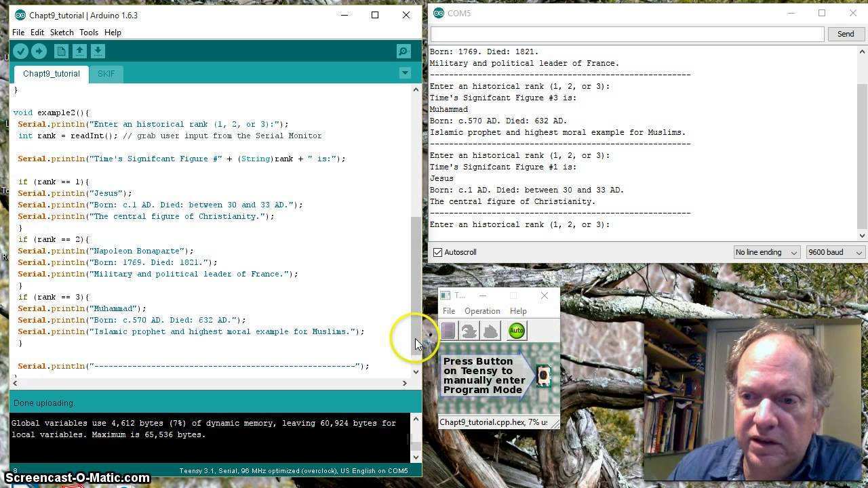Switch to the SKIF tab

coord(106,74)
